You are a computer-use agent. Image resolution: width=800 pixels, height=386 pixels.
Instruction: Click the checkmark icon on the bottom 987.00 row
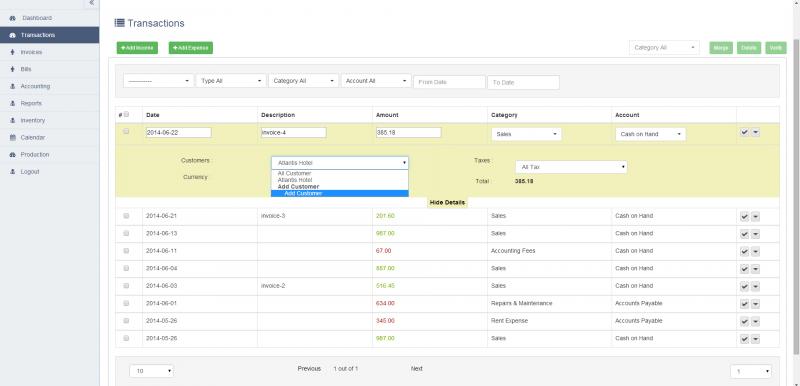pos(744,339)
